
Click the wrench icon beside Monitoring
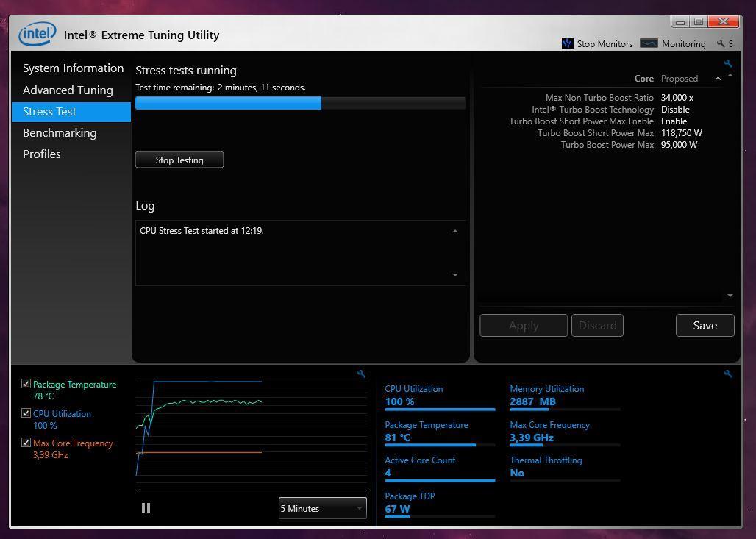[721, 43]
